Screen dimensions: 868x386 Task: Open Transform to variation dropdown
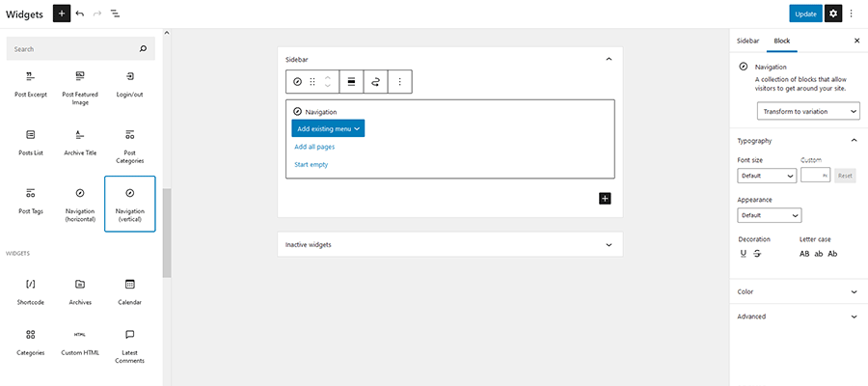point(808,111)
